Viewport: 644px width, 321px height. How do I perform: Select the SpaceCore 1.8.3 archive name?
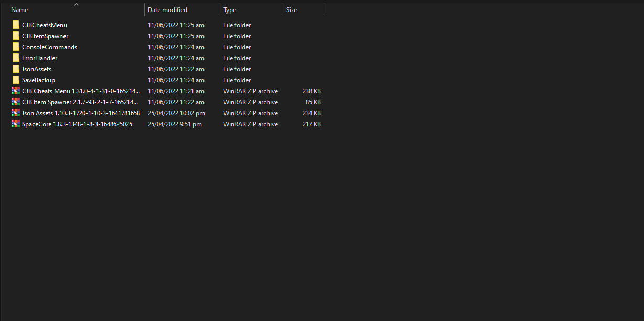(x=77, y=124)
